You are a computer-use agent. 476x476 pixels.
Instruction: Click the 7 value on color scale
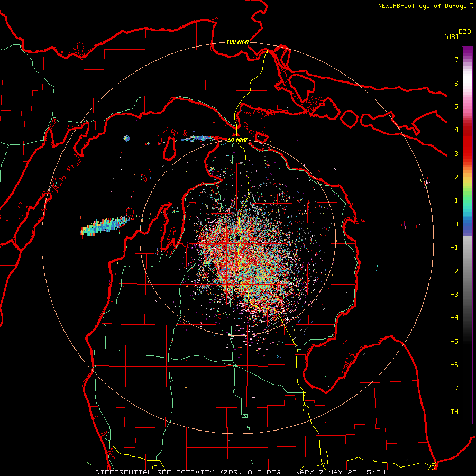pos(456,59)
